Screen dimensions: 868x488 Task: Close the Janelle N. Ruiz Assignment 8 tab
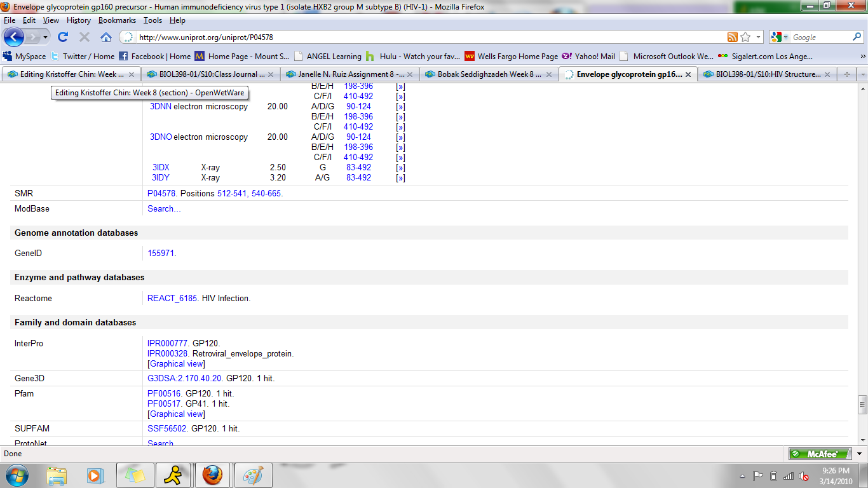(410, 74)
